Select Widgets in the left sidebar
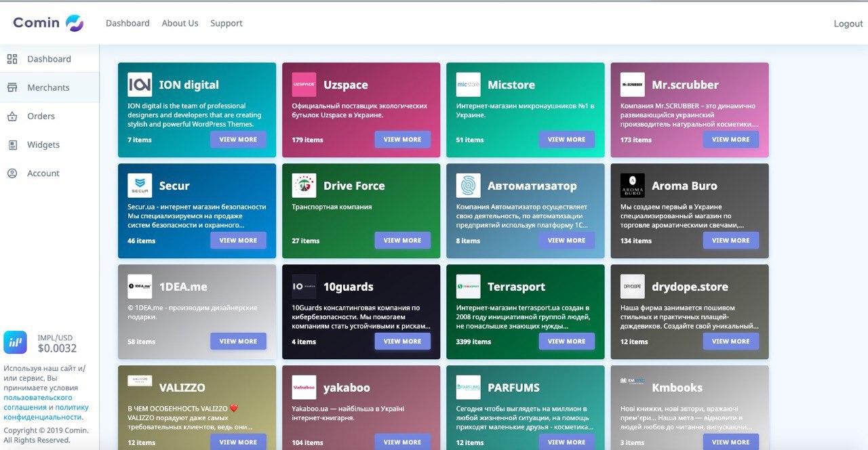 (50, 144)
